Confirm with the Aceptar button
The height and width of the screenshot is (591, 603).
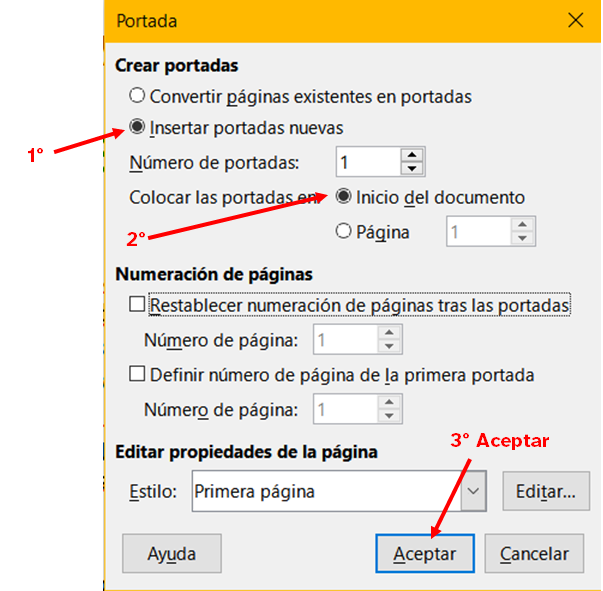click(425, 553)
